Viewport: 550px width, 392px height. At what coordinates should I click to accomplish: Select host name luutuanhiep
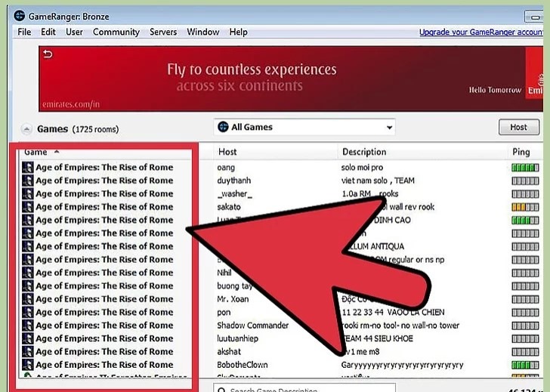(x=237, y=338)
